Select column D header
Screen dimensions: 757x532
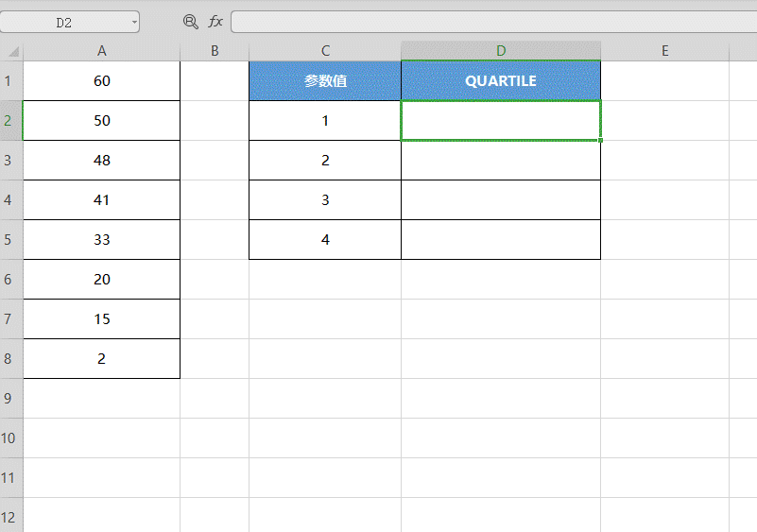[501, 51]
